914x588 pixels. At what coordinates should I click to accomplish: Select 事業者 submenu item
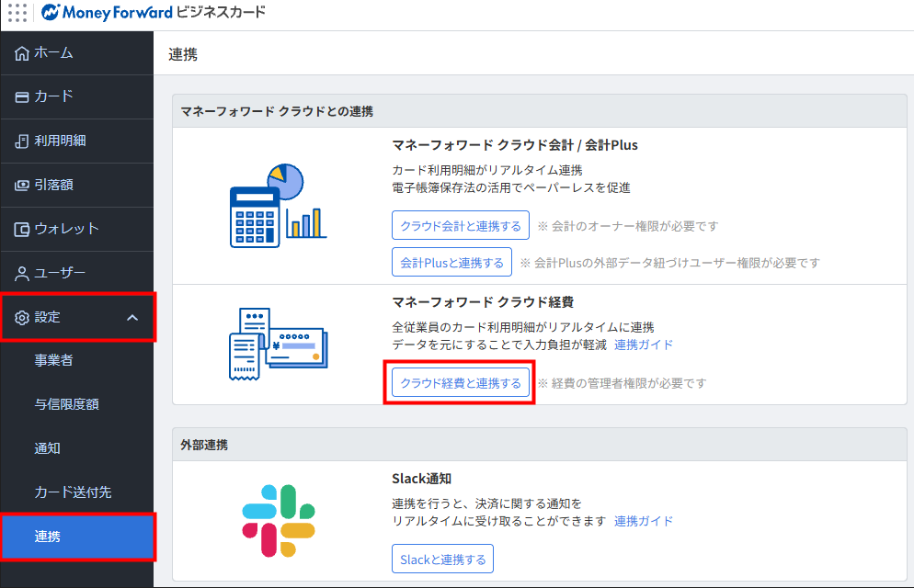pyautogui.click(x=53, y=360)
